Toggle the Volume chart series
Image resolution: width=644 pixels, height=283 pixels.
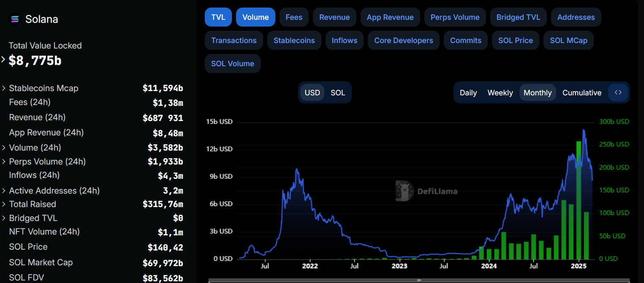coord(255,17)
